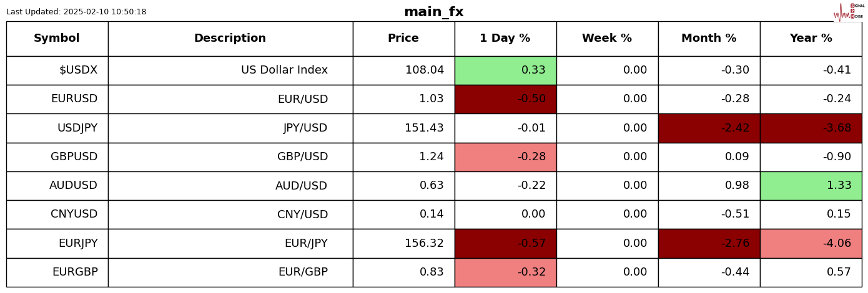Screen dimensions: 868x293
Task: Click the main_fx table title
Action: 433,12
